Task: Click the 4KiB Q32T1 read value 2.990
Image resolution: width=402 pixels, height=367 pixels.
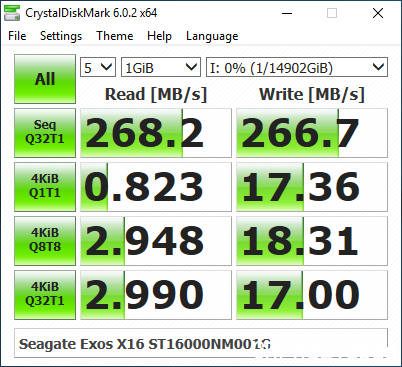Action: coord(156,295)
